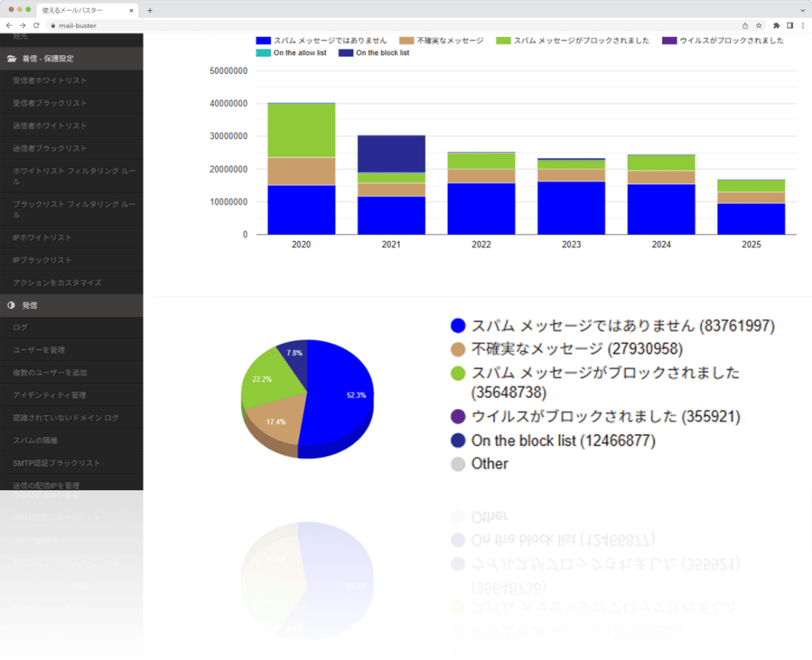Click the browser forward arrow
812x660 pixels.
click(22, 25)
